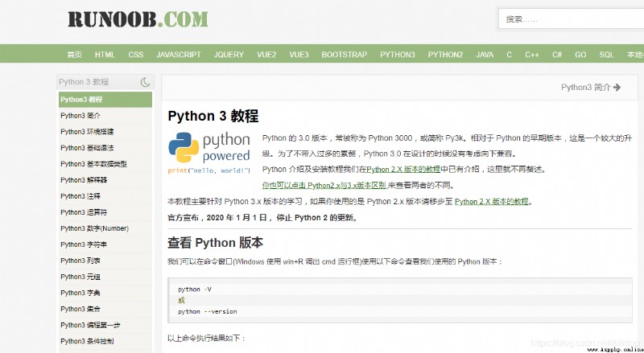
Task: Click the bold 官方宣布 announcement line
Action: coord(263,218)
